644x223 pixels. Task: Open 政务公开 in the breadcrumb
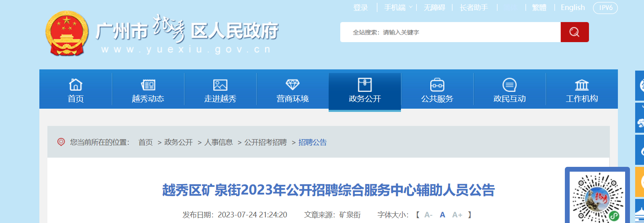tap(178, 142)
